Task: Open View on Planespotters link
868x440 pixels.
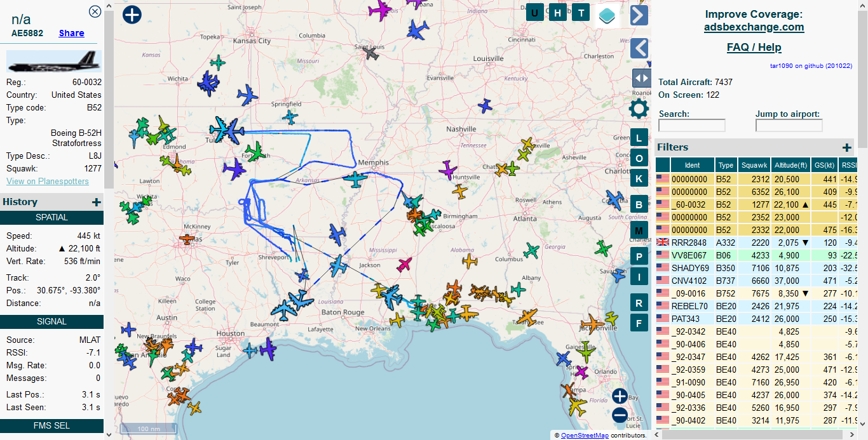Action: coord(48,181)
